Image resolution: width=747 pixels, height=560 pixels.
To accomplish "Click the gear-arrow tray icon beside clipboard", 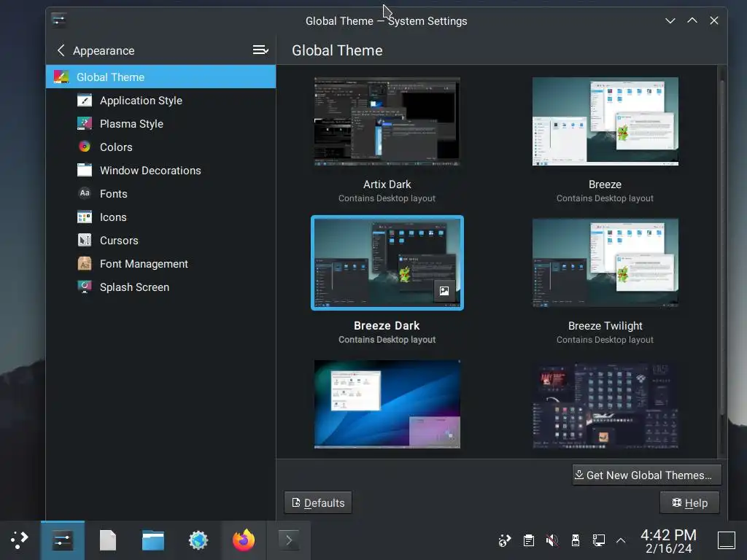I will pos(505,540).
